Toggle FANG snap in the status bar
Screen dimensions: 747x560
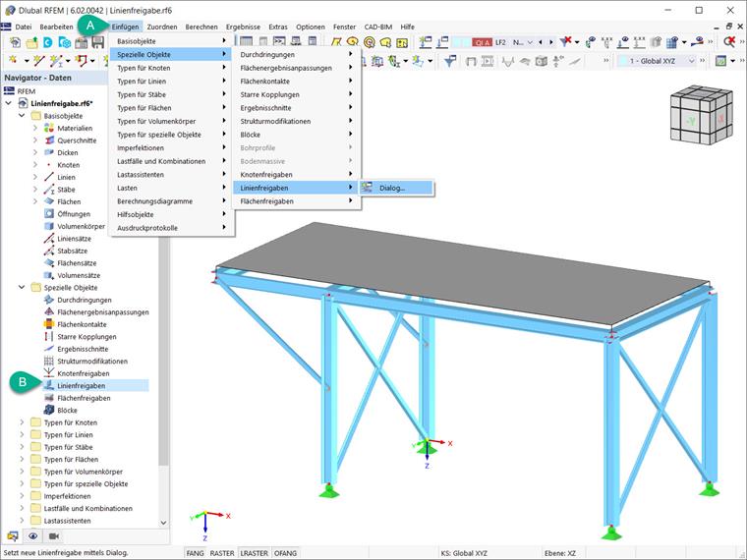coord(195,553)
